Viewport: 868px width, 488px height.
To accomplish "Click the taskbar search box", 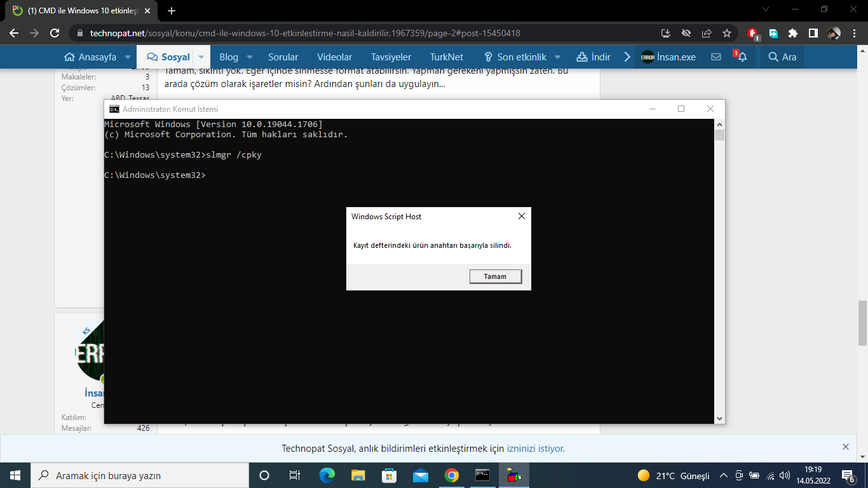I will [139, 475].
